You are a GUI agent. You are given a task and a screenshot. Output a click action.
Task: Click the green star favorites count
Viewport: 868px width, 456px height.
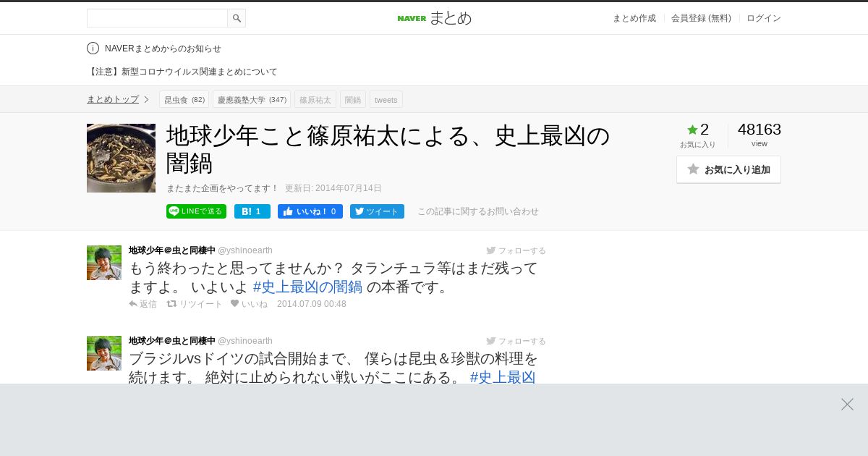[x=697, y=130]
